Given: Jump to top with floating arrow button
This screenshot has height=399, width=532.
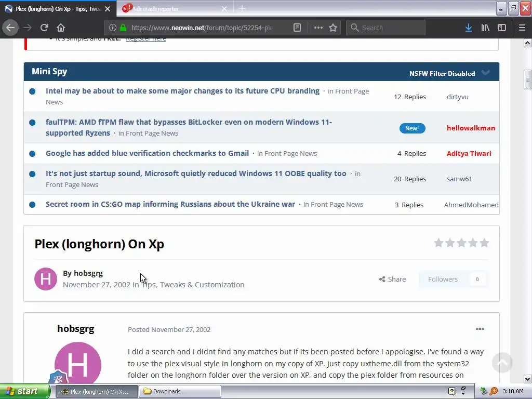Looking at the screenshot, I should coord(502,362).
